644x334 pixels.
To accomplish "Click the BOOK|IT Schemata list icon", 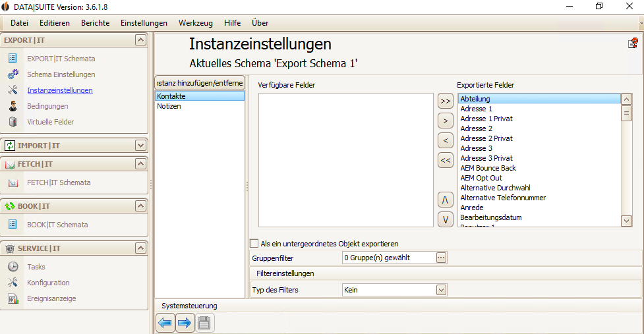I will coord(13,224).
